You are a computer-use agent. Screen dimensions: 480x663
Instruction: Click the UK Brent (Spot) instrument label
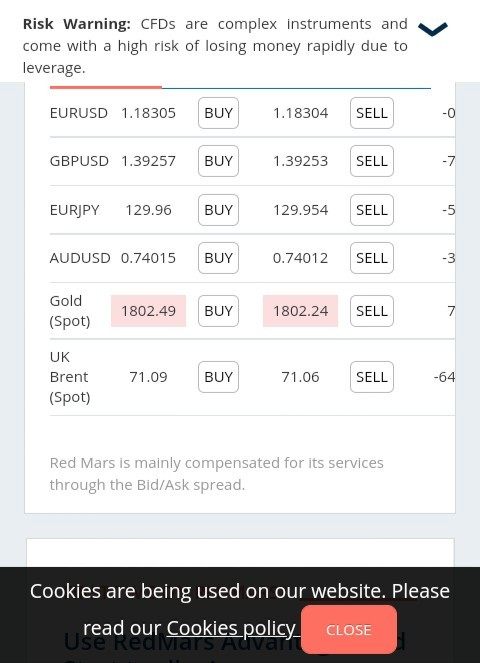[70, 377]
